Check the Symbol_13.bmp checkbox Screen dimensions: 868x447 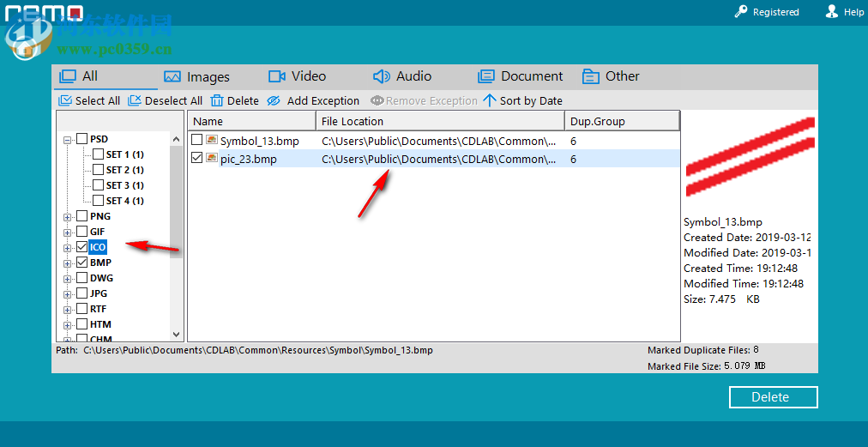196,140
